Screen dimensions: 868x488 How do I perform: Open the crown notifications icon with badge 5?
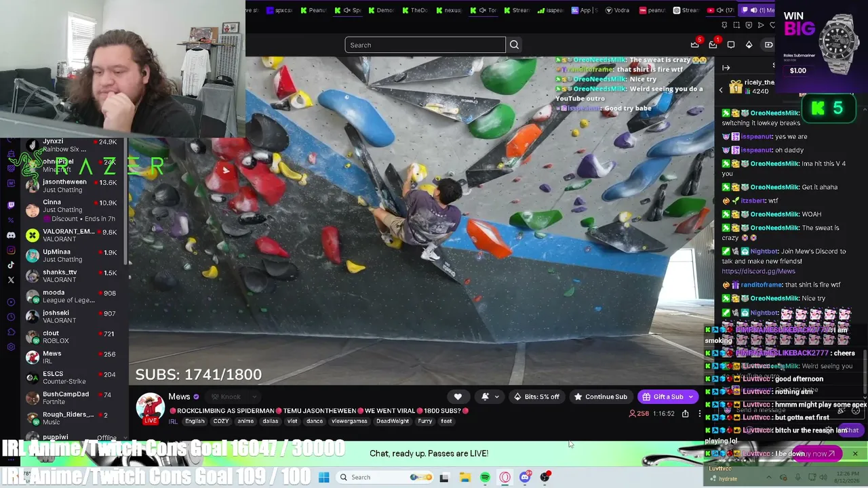(694, 45)
